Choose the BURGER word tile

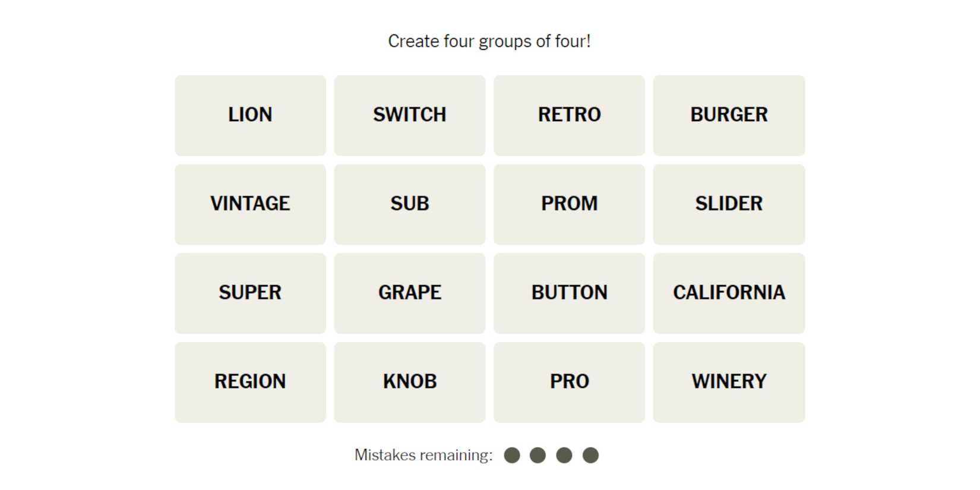click(729, 115)
